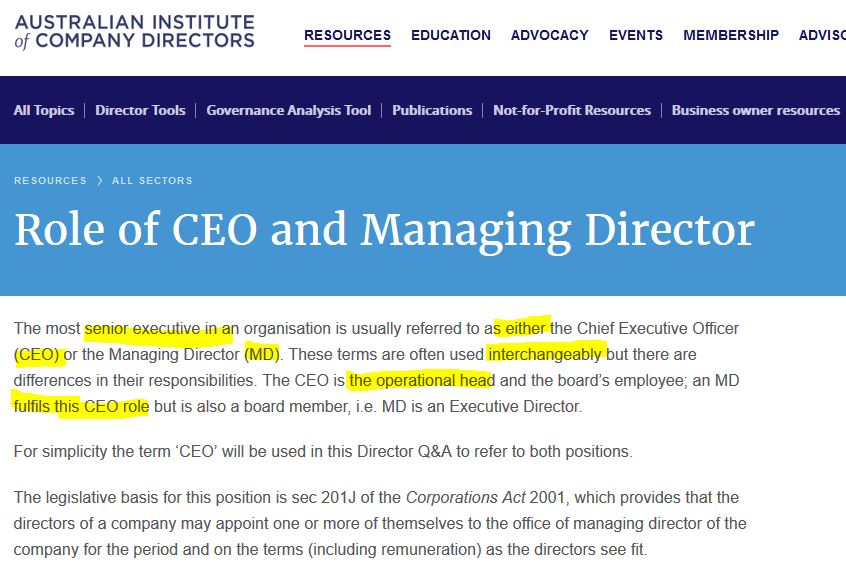
Task: Go to the Events menu item
Action: pos(636,35)
